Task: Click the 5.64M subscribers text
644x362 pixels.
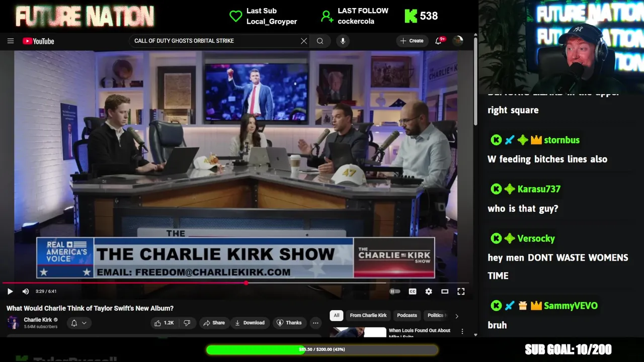Action: [x=41, y=327]
